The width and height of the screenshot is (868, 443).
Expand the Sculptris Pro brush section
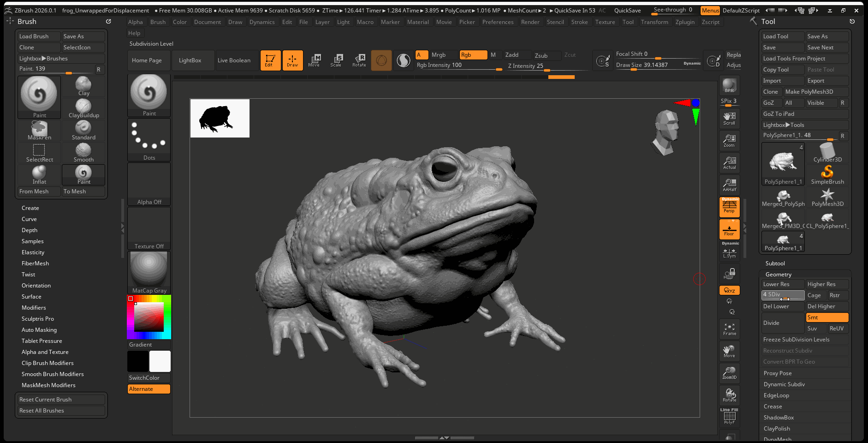[38, 319]
